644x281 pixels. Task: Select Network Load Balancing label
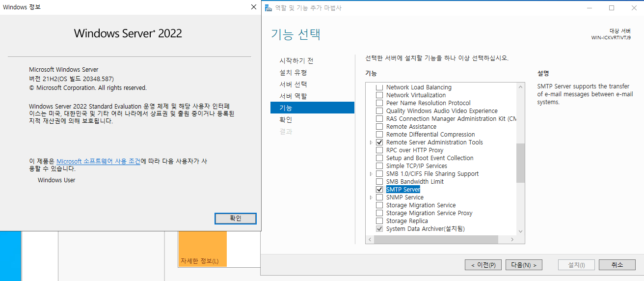click(x=419, y=87)
